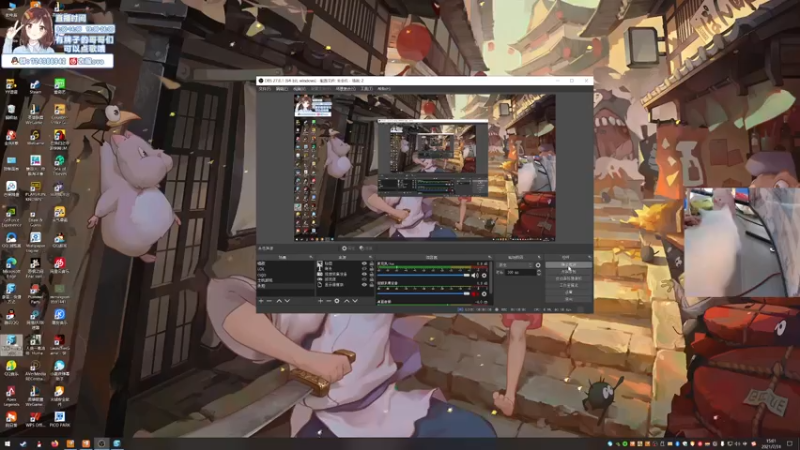Open the Tools menu in OBS
Viewport: 800px width, 450px height.
coord(366,89)
